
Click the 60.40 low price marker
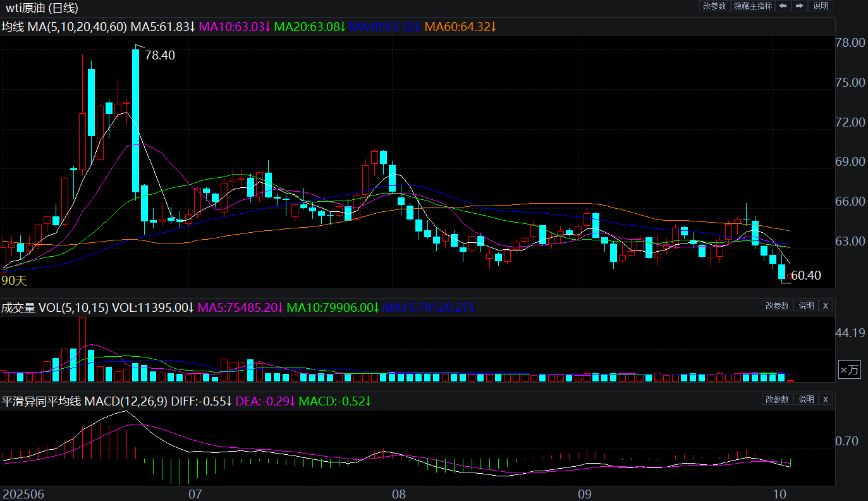(806, 275)
